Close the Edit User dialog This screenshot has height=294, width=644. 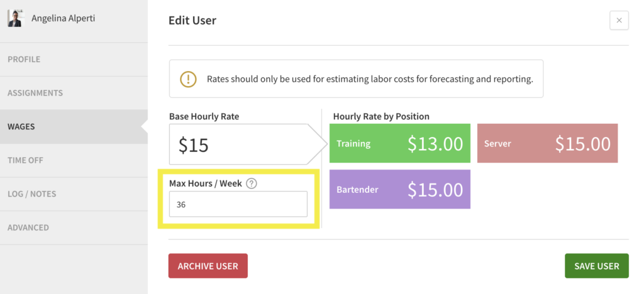tap(619, 21)
